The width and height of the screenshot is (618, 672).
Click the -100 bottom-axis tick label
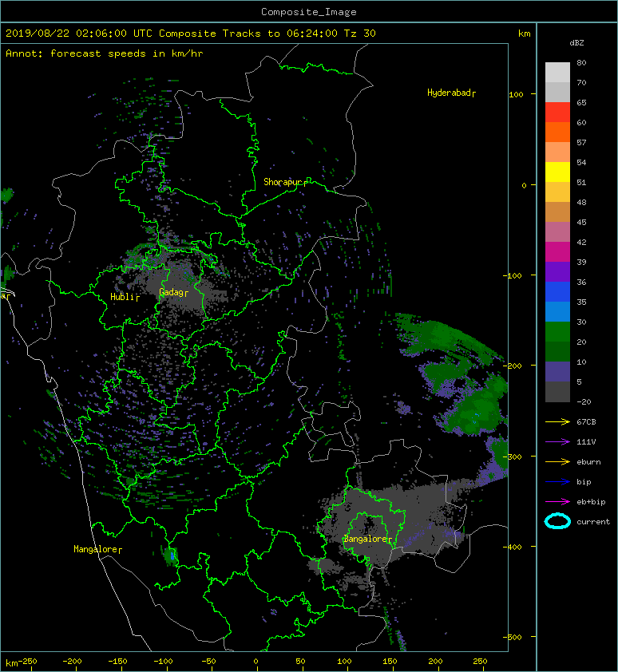coord(164,662)
